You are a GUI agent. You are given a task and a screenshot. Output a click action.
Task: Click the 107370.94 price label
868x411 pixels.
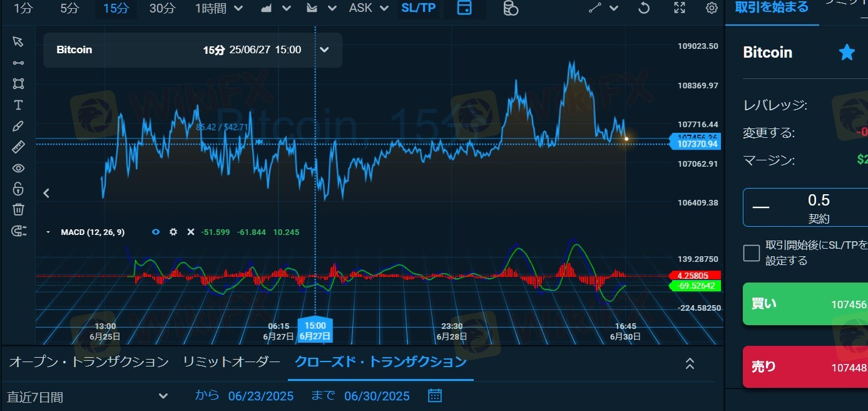695,144
